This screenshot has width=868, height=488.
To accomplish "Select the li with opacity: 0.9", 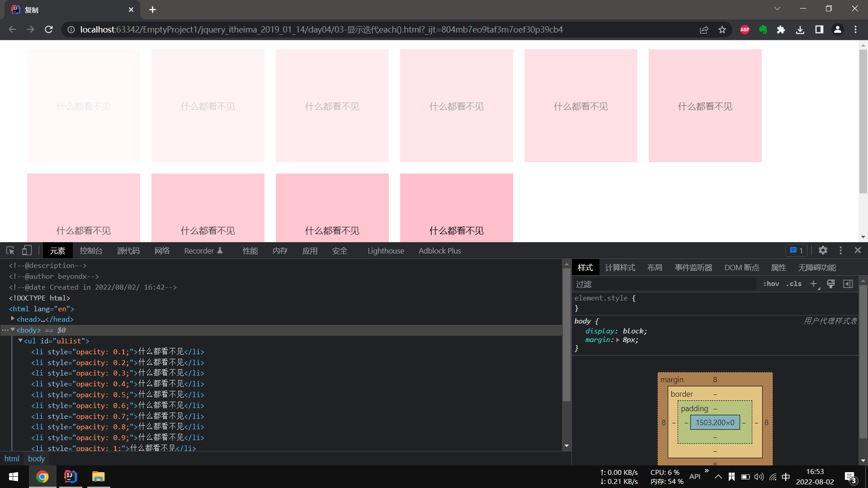I will (x=118, y=437).
